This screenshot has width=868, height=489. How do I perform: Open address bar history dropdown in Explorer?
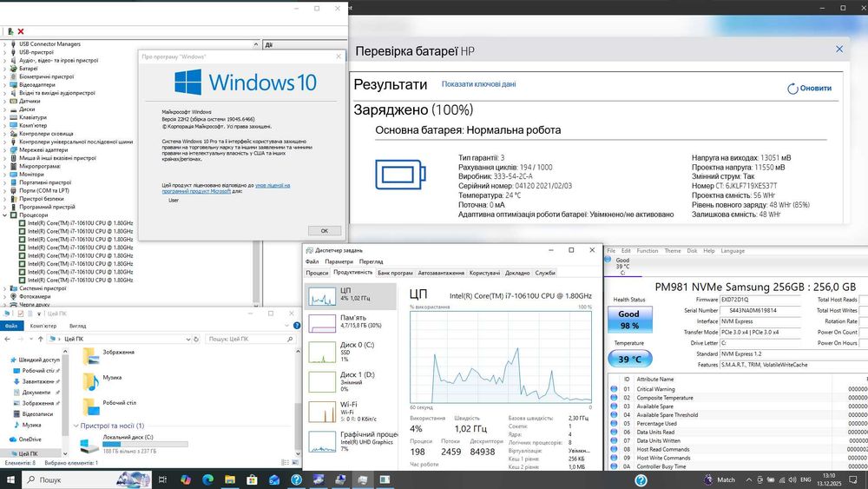[x=188, y=339]
